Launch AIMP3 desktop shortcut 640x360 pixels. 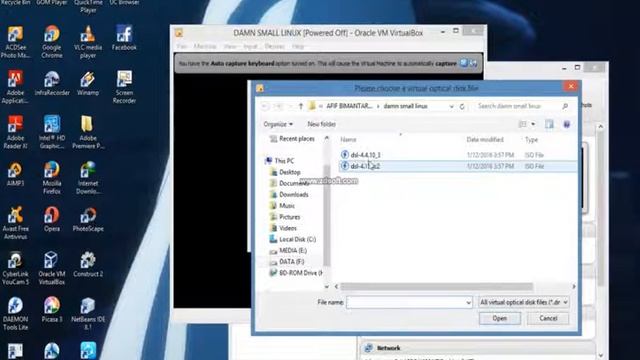click(15, 174)
